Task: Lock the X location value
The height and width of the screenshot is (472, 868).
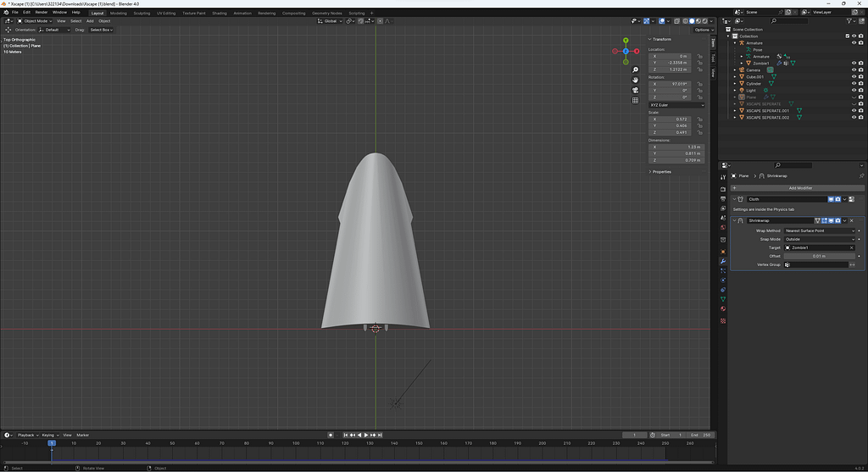Action: (699, 56)
